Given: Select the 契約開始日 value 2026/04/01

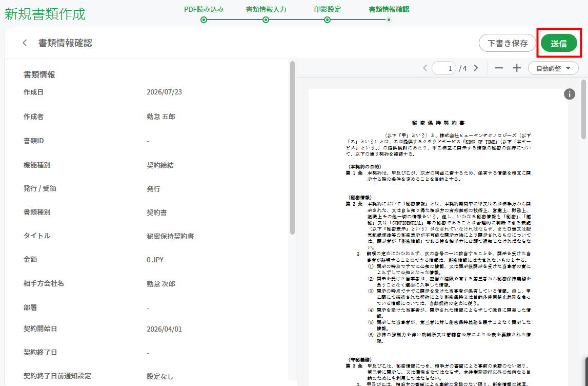Looking at the screenshot, I should coord(164,330).
